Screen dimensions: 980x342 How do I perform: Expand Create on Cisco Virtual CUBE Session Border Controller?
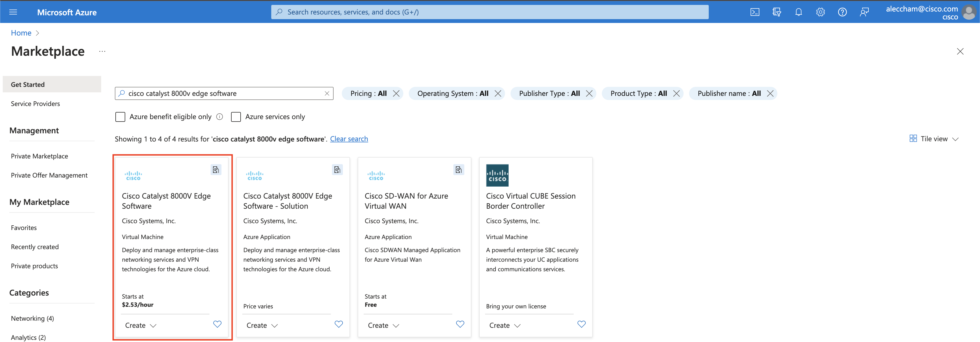[x=504, y=325]
